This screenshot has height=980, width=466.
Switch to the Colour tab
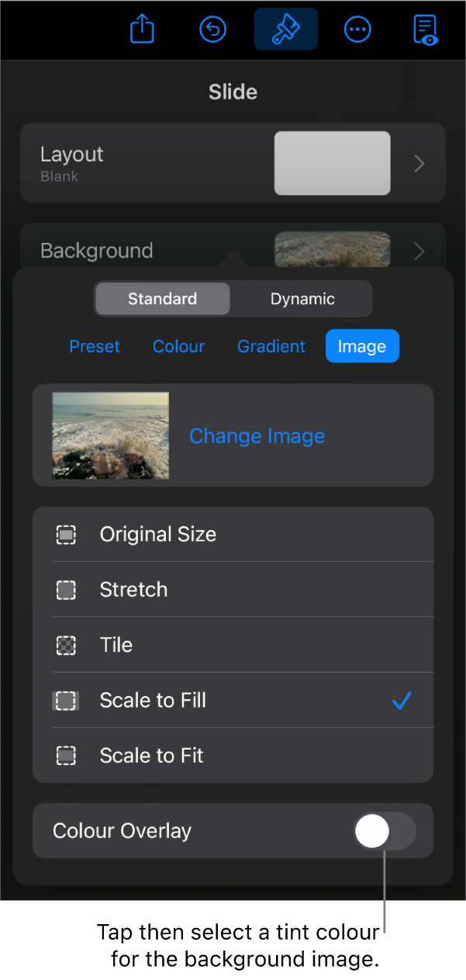pyautogui.click(x=178, y=346)
